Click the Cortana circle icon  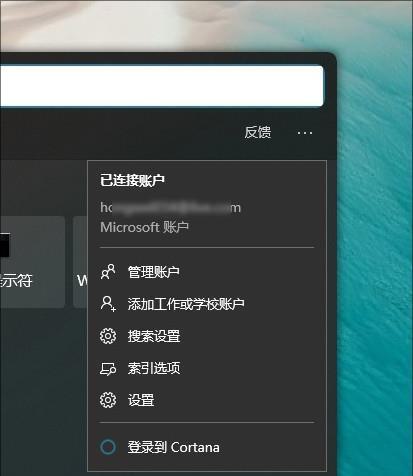coord(108,447)
